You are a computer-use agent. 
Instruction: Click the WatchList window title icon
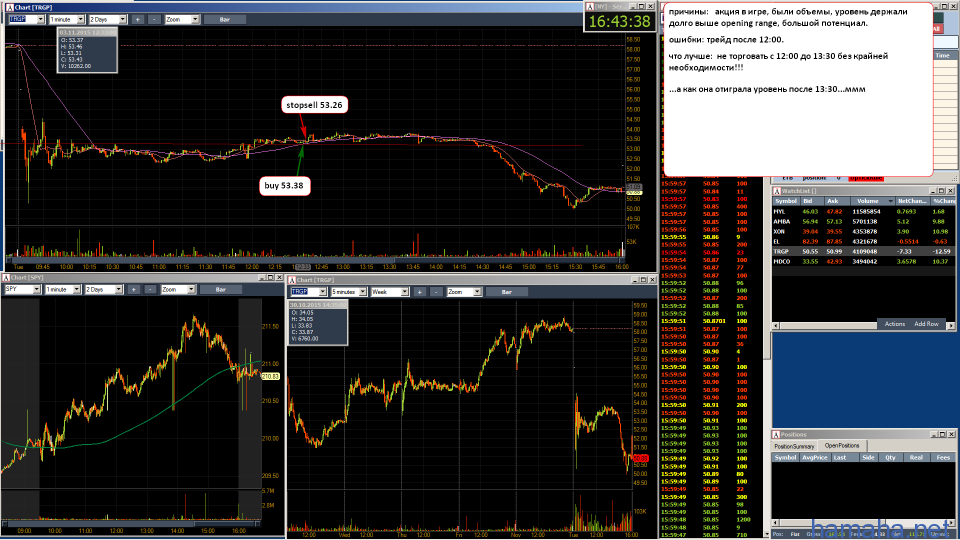pos(776,191)
